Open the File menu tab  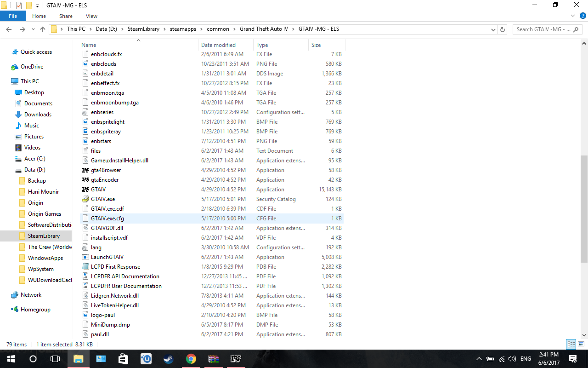(x=13, y=16)
